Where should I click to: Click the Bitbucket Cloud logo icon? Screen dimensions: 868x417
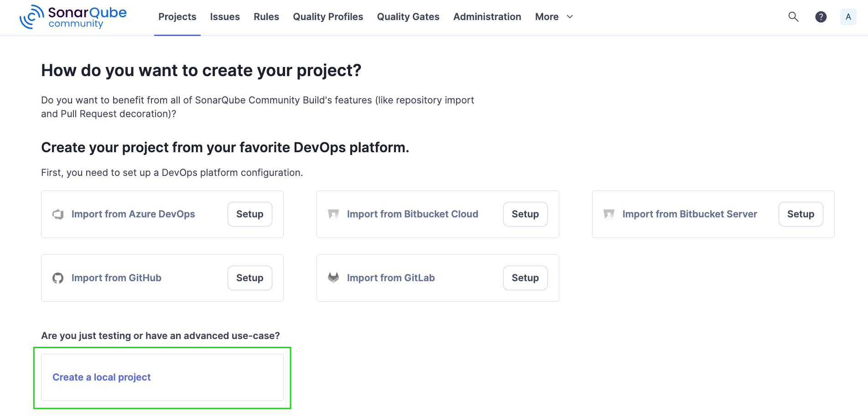click(333, 214)
